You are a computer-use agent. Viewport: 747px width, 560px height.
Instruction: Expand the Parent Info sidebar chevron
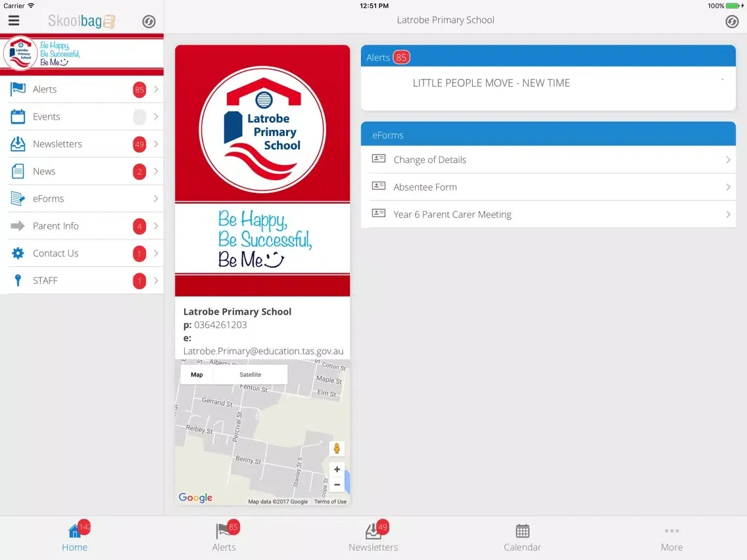point(156,225)
